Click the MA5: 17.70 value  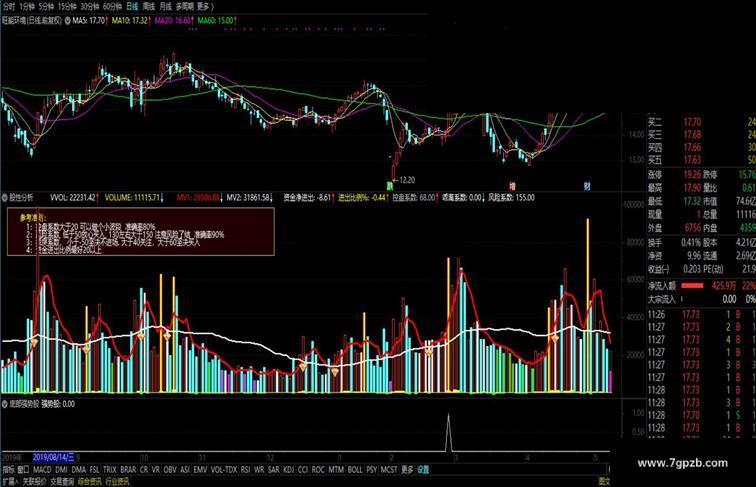click(x=89, y=21)
